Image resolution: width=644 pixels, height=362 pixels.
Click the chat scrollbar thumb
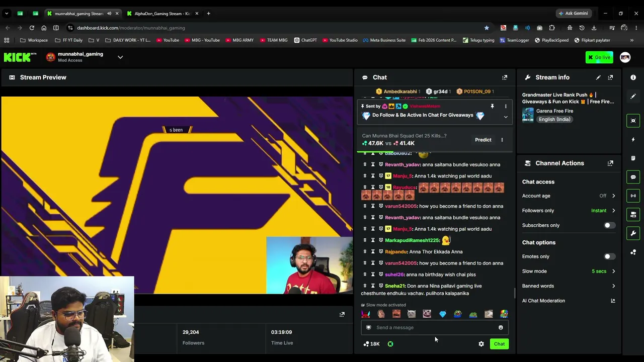point(514,293)
